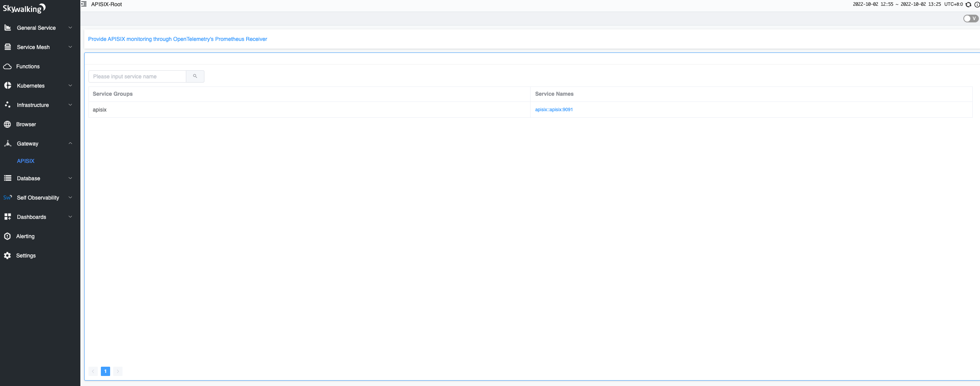The image size is (980, 386).
Task: Click the SkyWalking logo
Action: click(24, 8)
